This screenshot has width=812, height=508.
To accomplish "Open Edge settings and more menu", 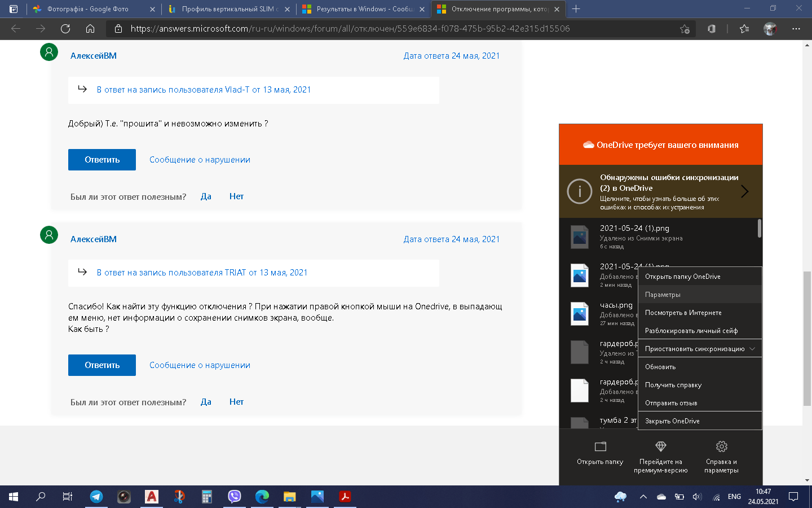I will [796, 29].
